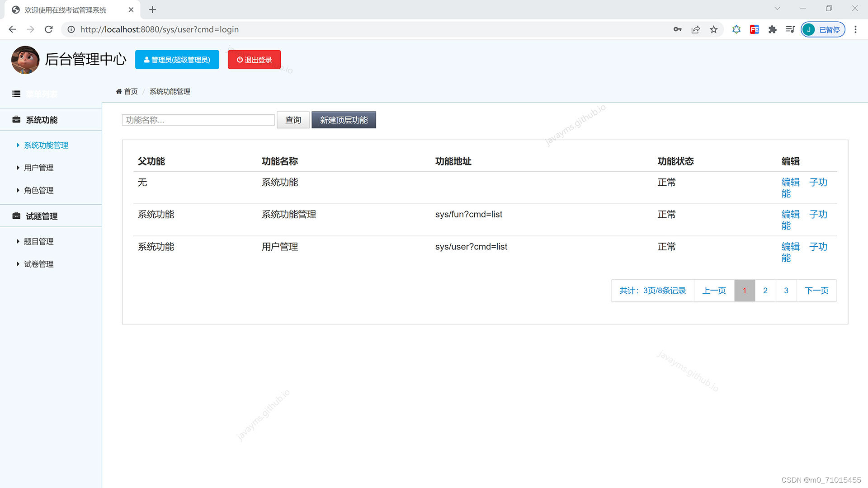The image size is (868, 488).
Task: Expand the 用户管理 sidebar item
Action: point(38,168)
